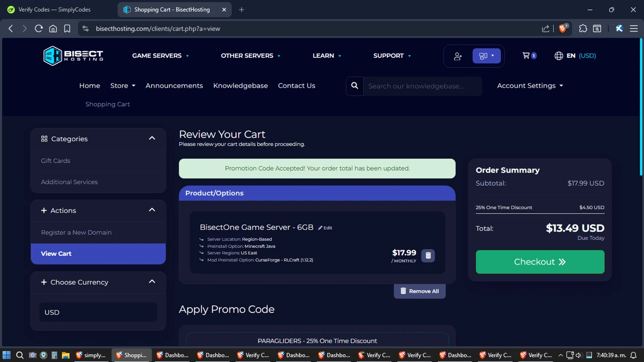Open the browser hamburger menu
This screenshot has width=644, height=362.
tap(634, 29)
